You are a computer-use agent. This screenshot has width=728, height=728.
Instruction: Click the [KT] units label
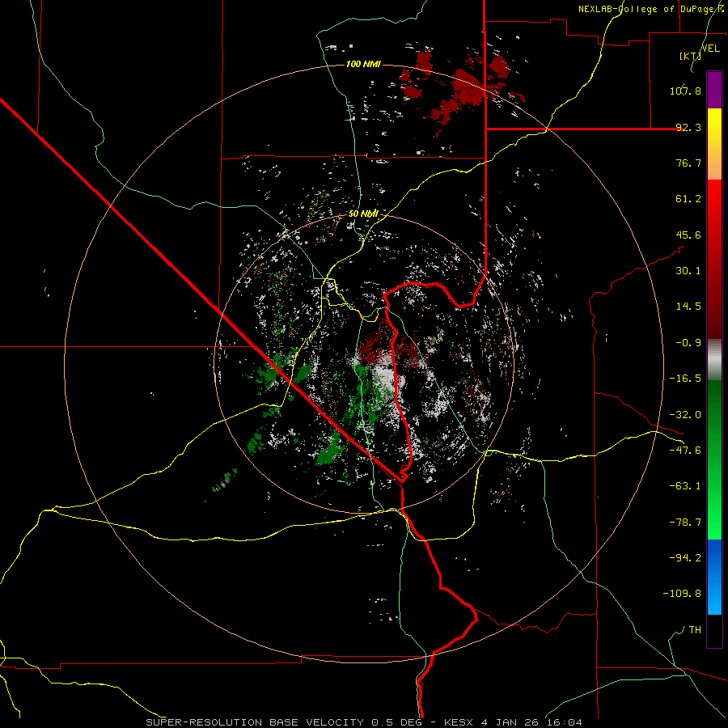[x=690, y=56]
